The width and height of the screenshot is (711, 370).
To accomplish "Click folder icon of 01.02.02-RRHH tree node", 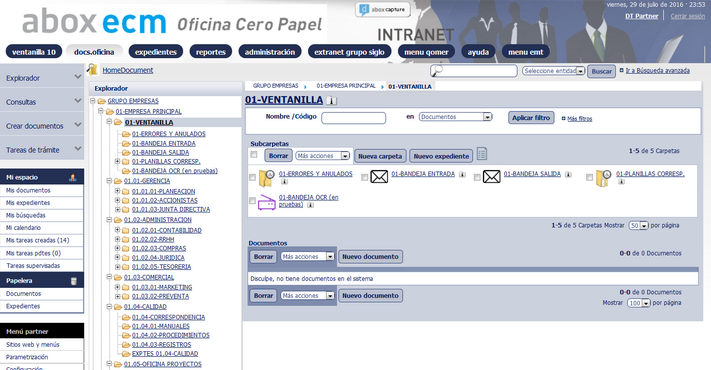I will click(x=126, y=239).
